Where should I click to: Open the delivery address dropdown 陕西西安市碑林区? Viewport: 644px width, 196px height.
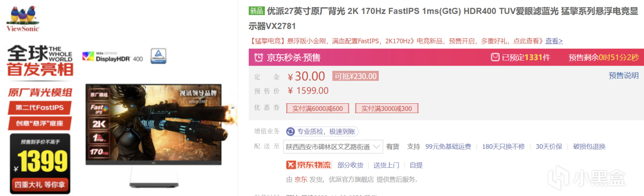coord(334,147)
